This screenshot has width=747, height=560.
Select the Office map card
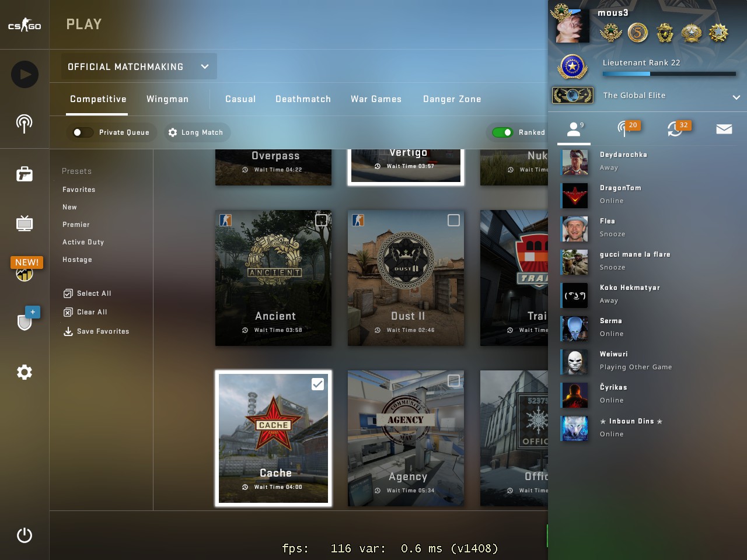coord(514,438)
